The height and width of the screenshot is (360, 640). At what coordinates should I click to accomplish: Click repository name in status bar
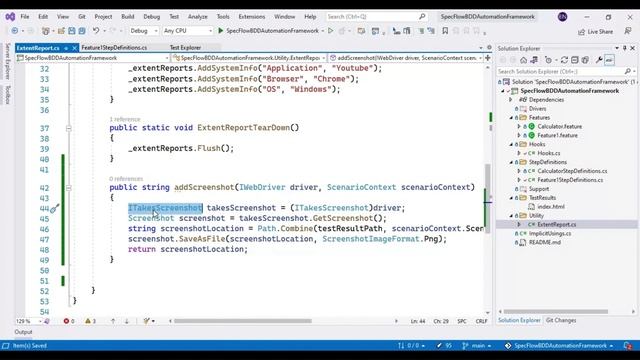pos(559,346)
